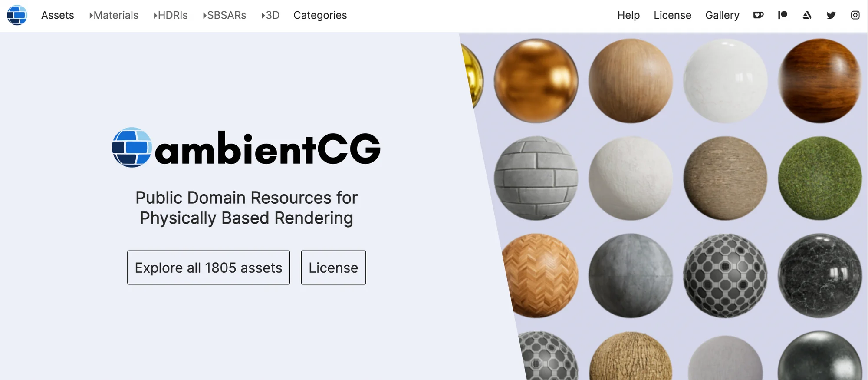Open the Categories nav item
The width and height of the screenshot is (868, 380).
320,15
